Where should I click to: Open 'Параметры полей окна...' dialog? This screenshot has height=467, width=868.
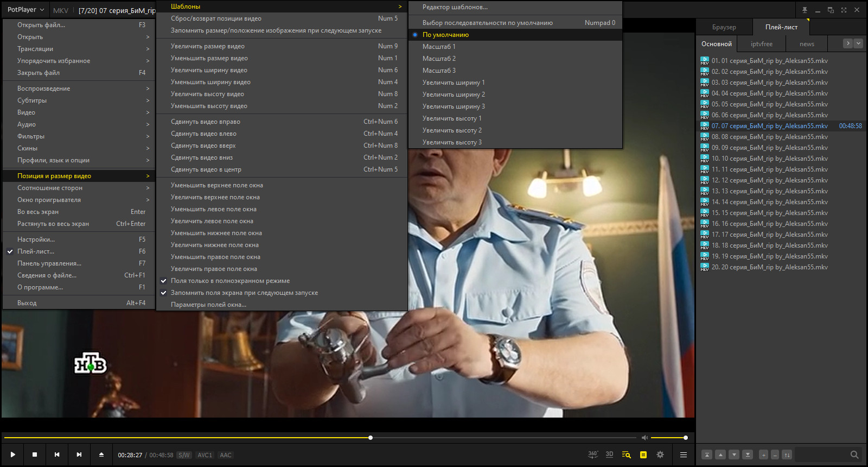208,305
